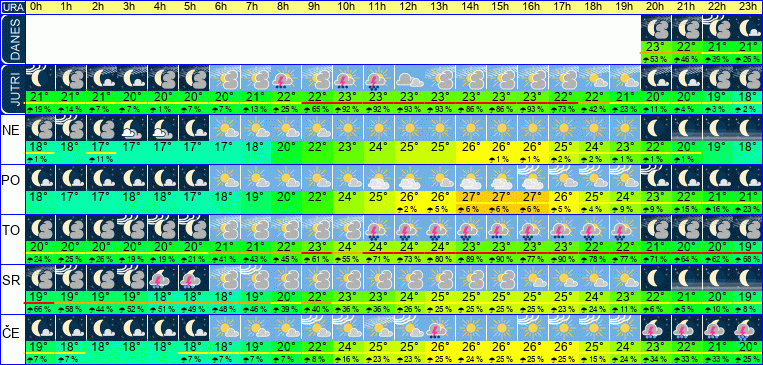Image resolution: width=763 pixels, height=365 pixels.
Task: Click the thunderstorm icon at ČE 23h
Action: coord(748,328)
